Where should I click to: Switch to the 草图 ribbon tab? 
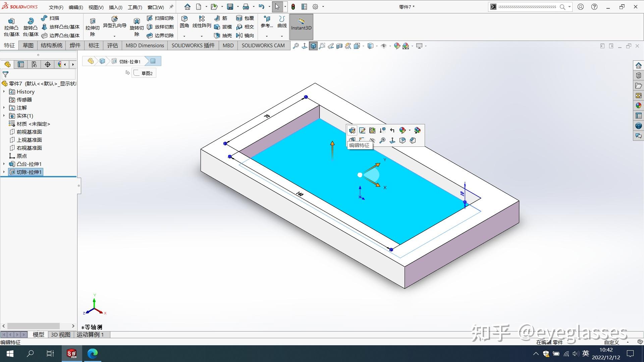point(28,46)
